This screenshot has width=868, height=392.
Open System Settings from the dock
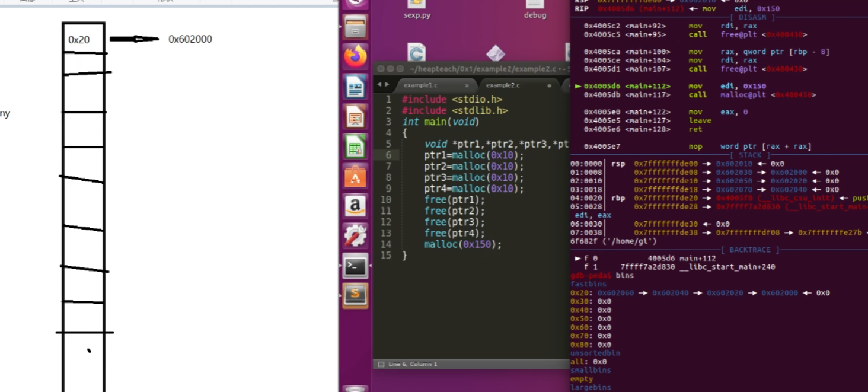(355, 236)
